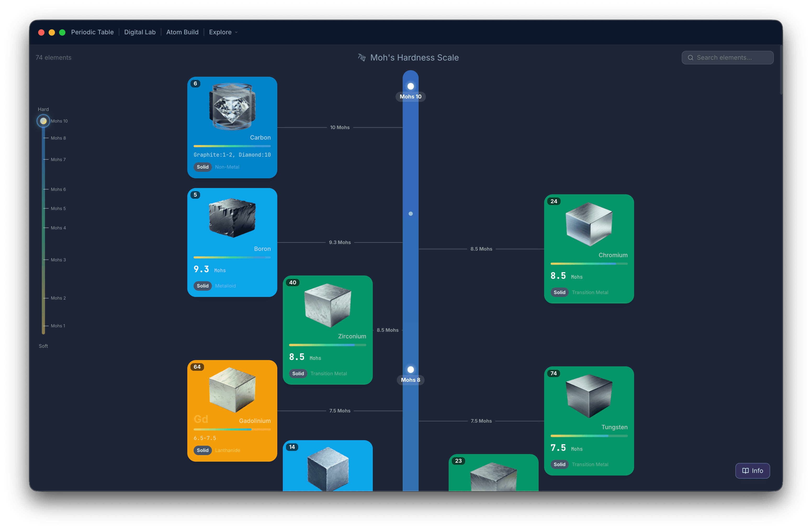Select Mohs 5 on hardness slider

pos(58,209)
